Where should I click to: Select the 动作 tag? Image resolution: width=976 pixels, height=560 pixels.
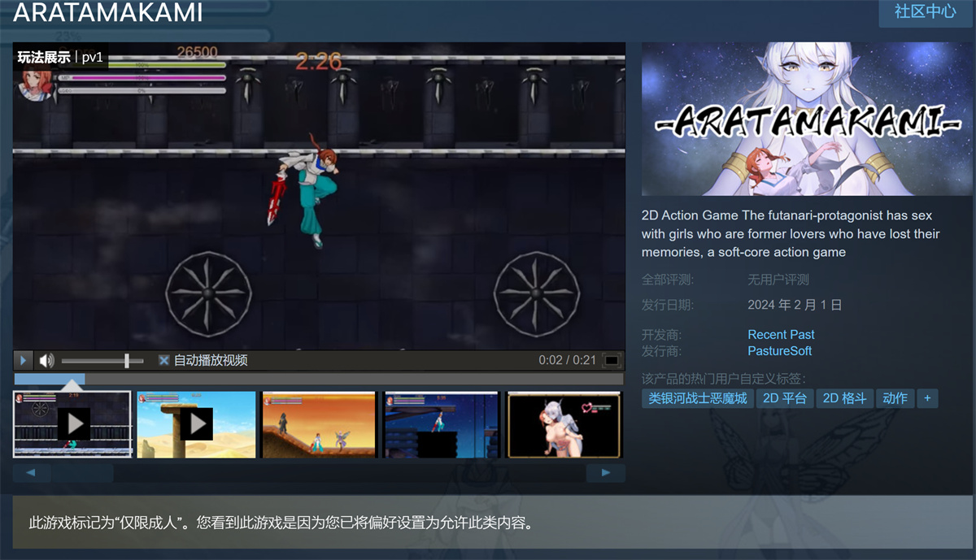tap(895, 398)
